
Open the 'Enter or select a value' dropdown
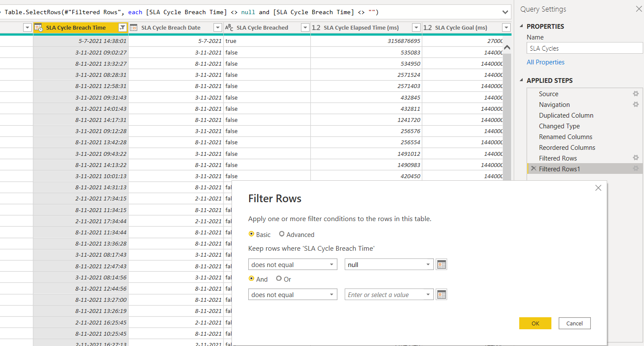coord(389,294)
